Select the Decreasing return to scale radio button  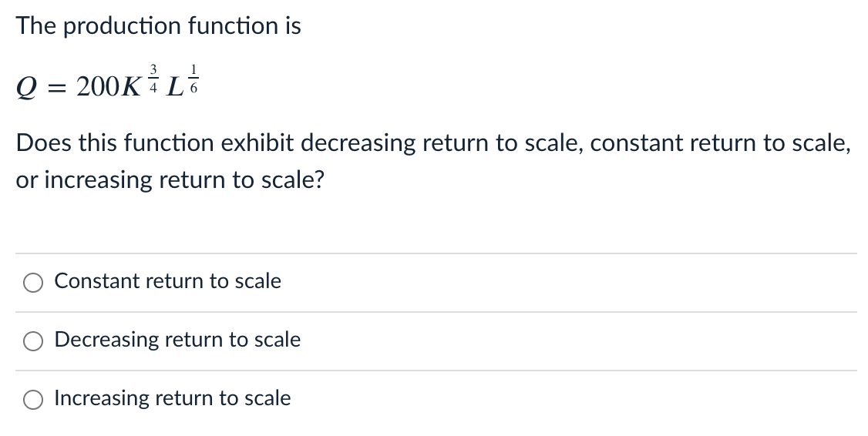pos(34,341)
